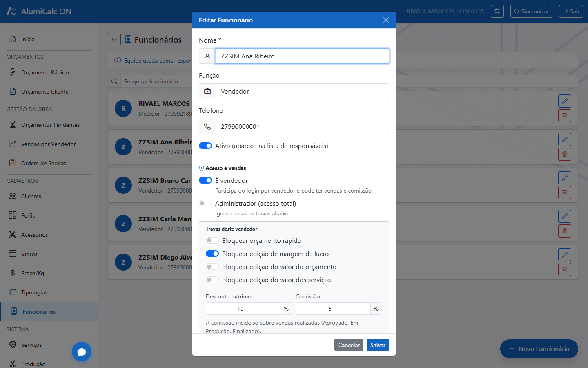Image resolution: width=588 pixels, height=368 pixels.
Task: Click delete trash icon for RIVAEL MARCOS row
Action: click(x=565, y=116)
